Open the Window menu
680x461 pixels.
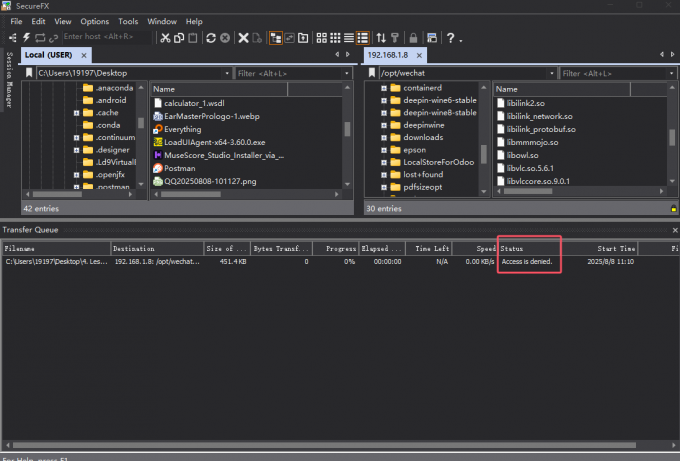(x=162, y=21)
